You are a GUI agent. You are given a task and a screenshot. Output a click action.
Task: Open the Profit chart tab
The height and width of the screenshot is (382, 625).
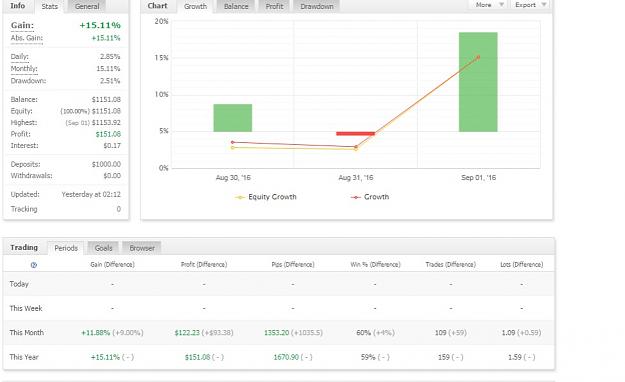tap(274, 6)
